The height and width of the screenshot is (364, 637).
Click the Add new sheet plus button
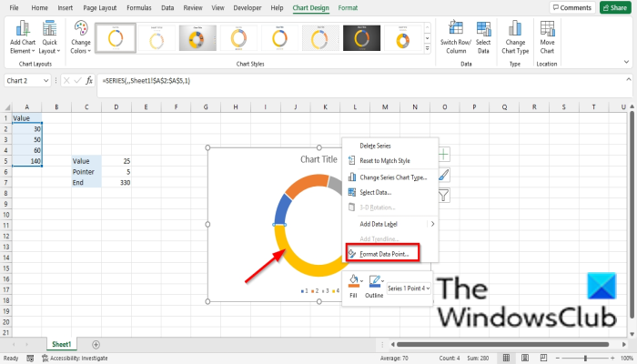[96, 345]
